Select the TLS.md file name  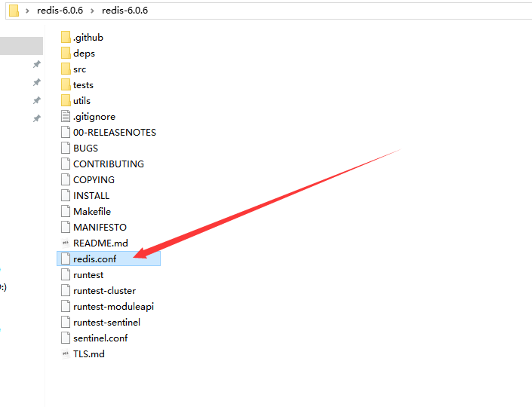[89, 353]
